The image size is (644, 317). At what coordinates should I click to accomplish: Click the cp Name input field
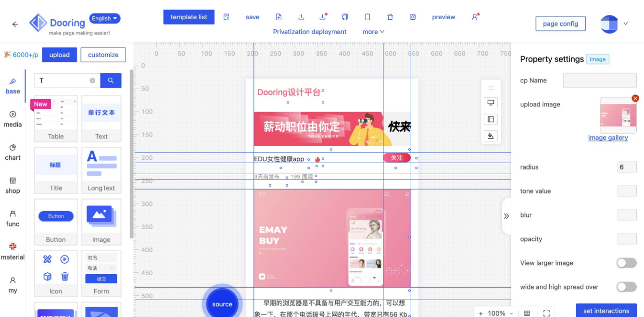pos(600,80)
